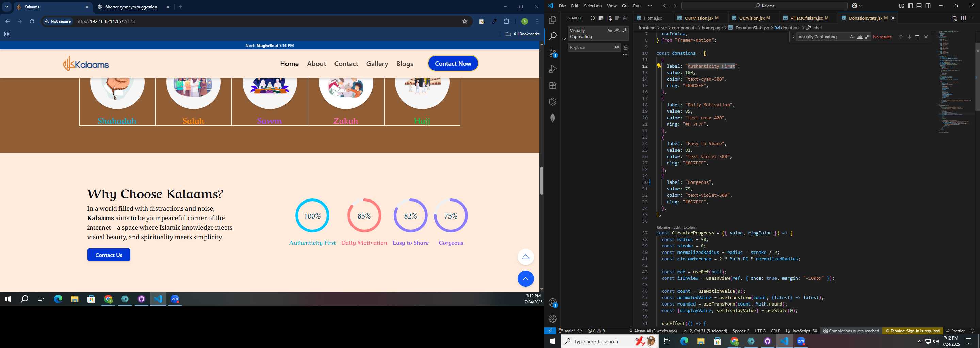Clear search results in Search panel
Screen dimensions: 980x348
point(601,18)
